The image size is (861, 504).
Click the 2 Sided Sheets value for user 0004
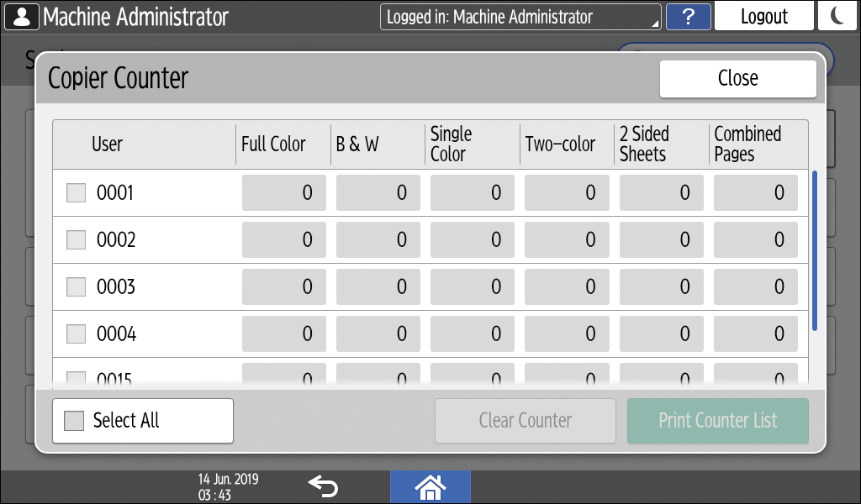click(x=661, y=334)
